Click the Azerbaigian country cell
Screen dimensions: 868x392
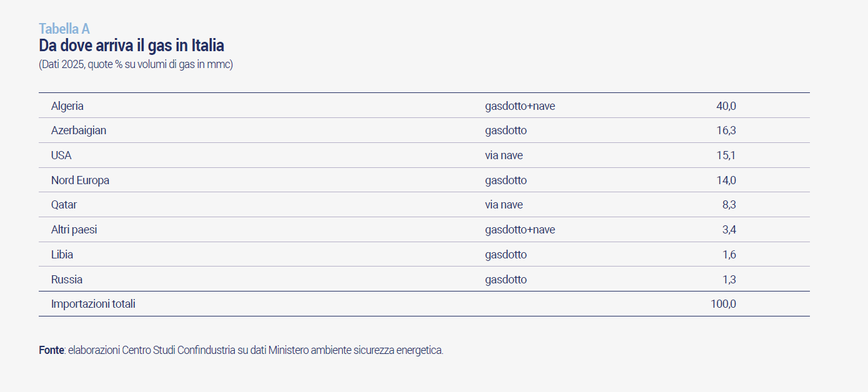79,130
